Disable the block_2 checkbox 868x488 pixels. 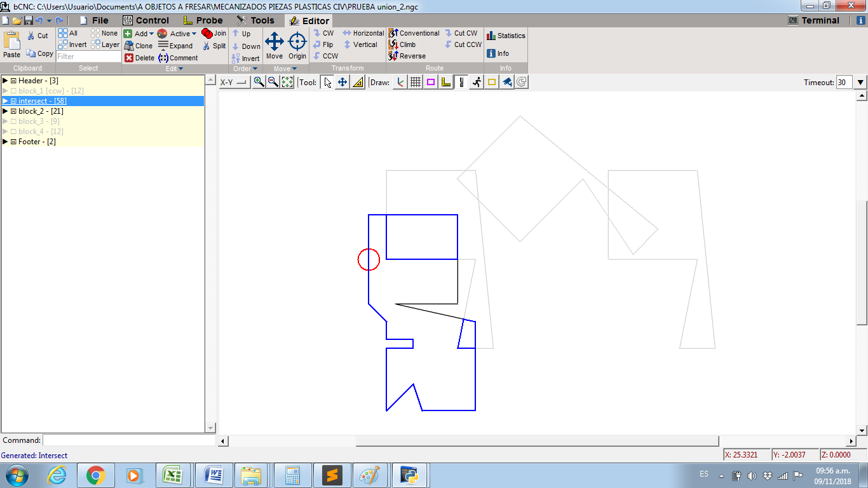coord(13,111)
